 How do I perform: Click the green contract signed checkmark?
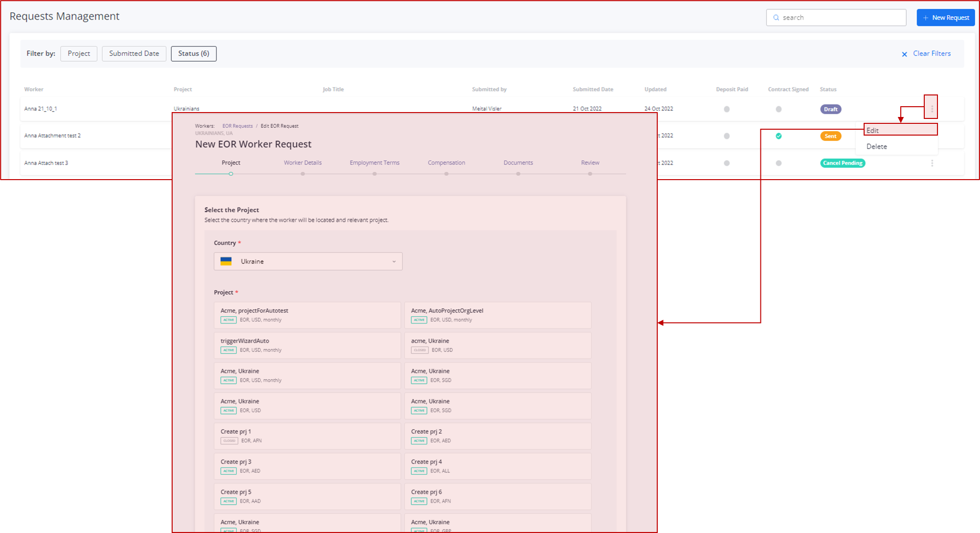[x=779, y=136]
